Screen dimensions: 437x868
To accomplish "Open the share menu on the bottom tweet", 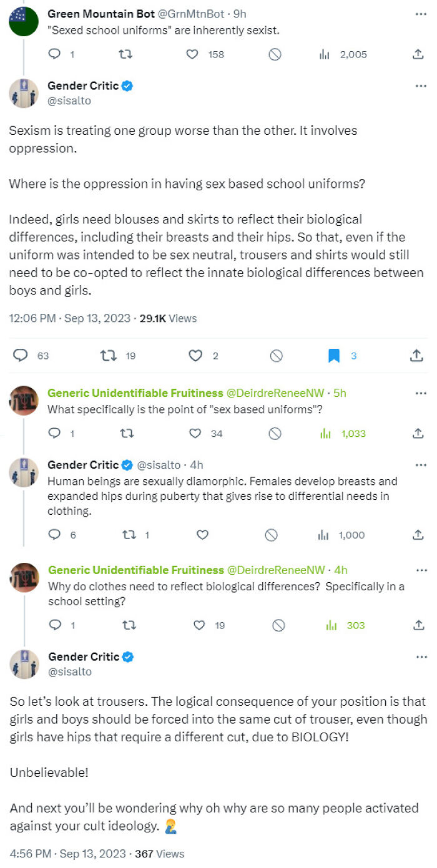I will [x=418, y=625].
